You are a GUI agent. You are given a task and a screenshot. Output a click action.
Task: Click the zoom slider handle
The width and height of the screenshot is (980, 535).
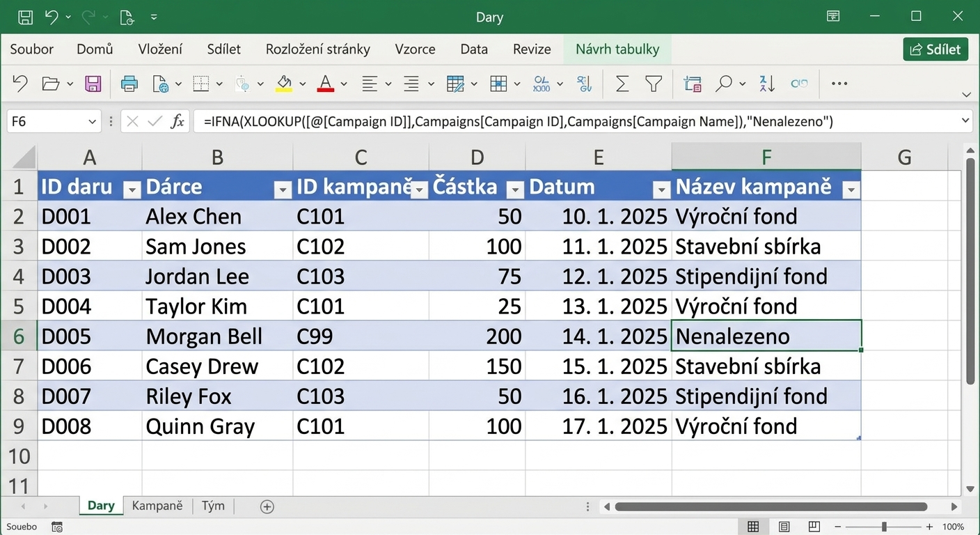pos(884,527)
